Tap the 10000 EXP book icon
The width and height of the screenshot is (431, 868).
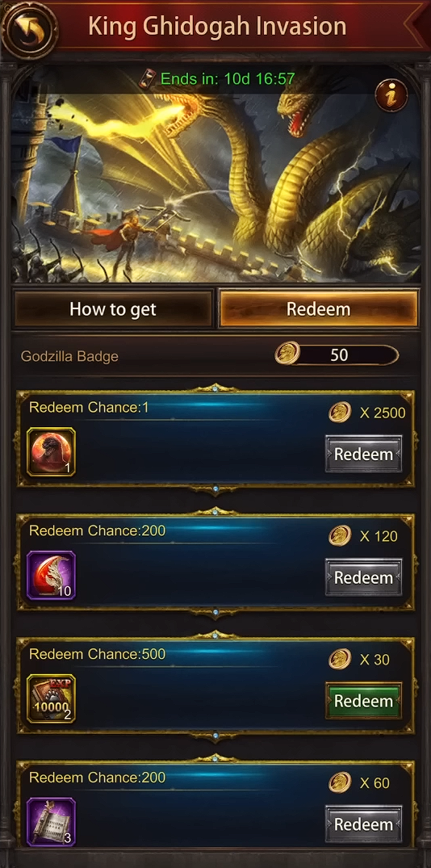[x=51, y=698]
